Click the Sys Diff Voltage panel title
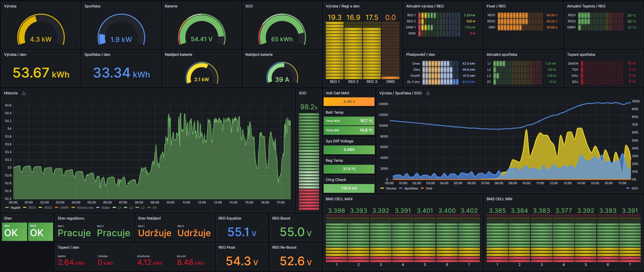The image size is (644, 272). 339,141
